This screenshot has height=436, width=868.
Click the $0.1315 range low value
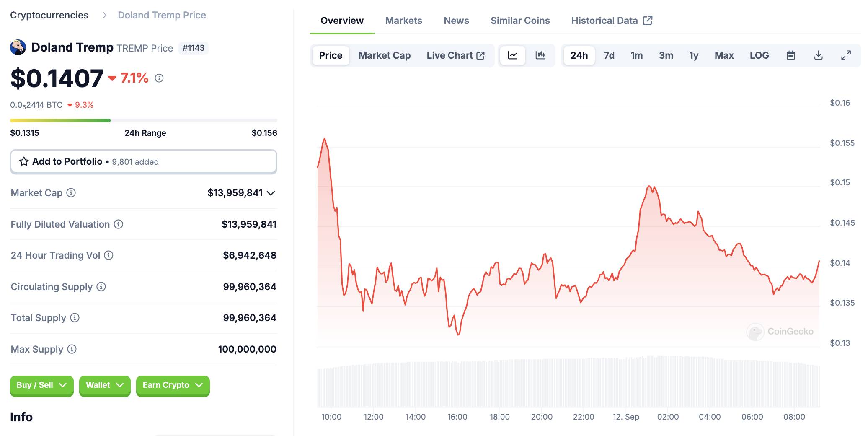[x=25, y=133]
